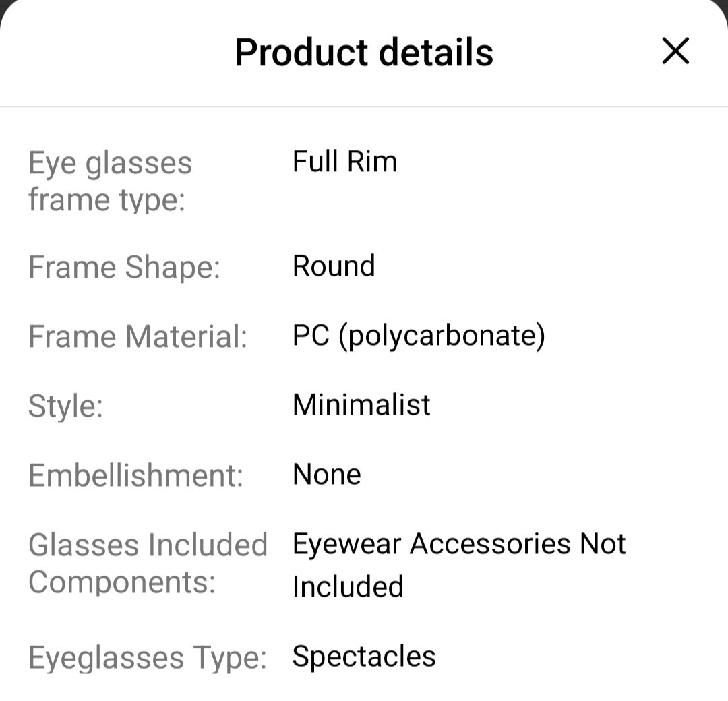Click the Eyeglasses Type label
This screenshot has width=728, height=701.
point(148,656)
